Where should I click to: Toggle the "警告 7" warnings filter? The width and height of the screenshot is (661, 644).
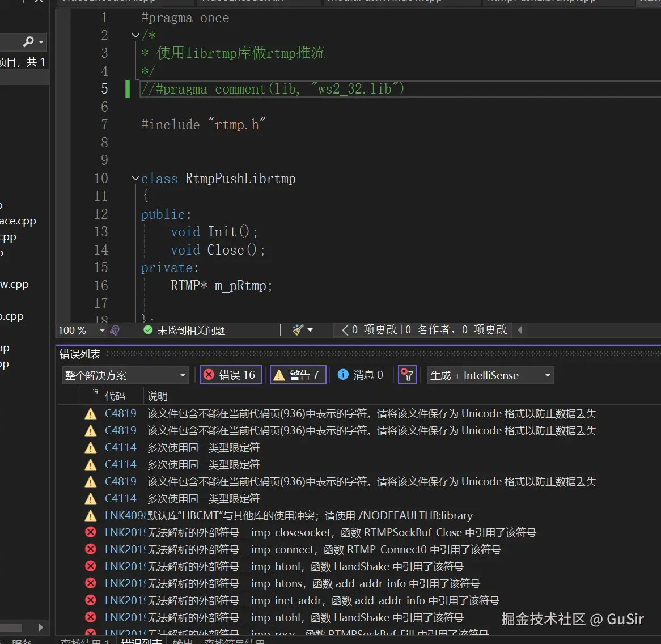pos(298,375)
